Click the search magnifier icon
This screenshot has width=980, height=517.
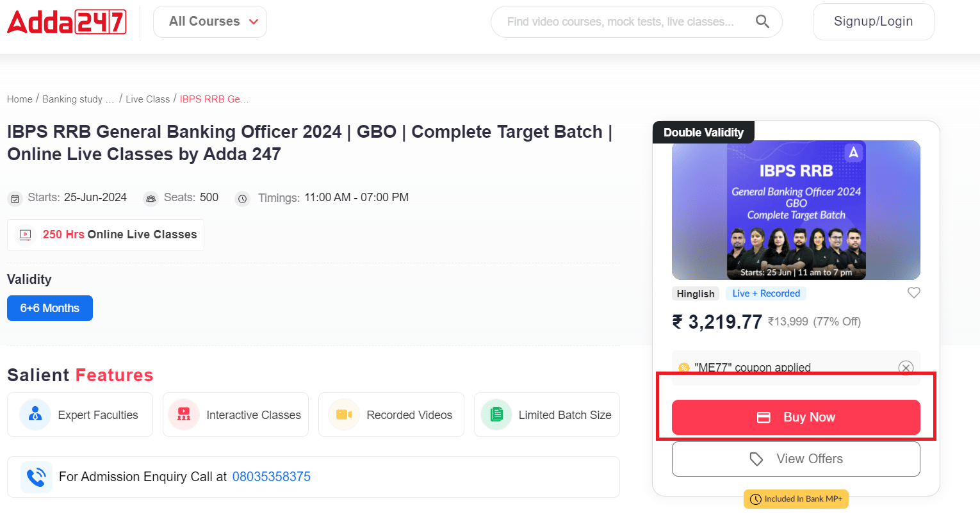tap(762, 22)
